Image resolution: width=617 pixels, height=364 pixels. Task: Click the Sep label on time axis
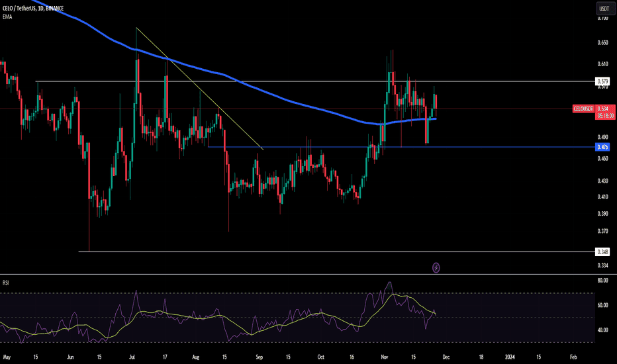pos(260,357)
